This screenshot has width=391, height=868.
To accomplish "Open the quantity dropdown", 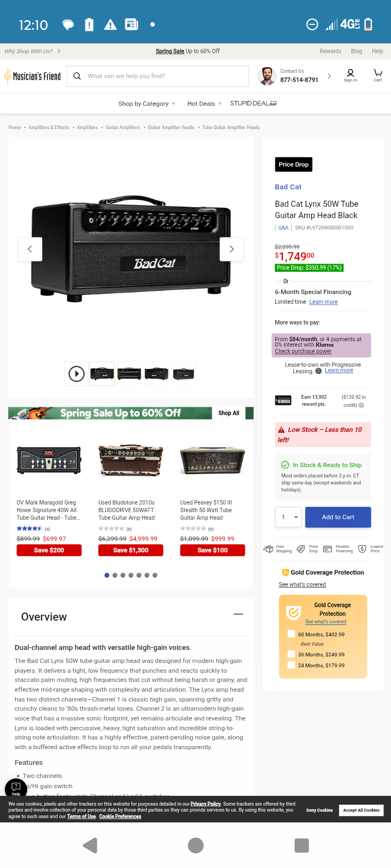I will (x=288, y=517).
